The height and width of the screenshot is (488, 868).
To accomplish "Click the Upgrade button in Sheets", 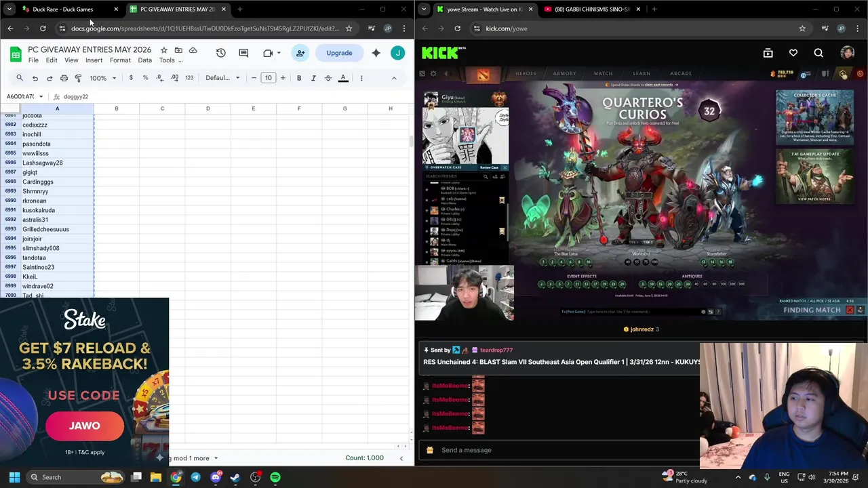I will [x=339, y=53].
